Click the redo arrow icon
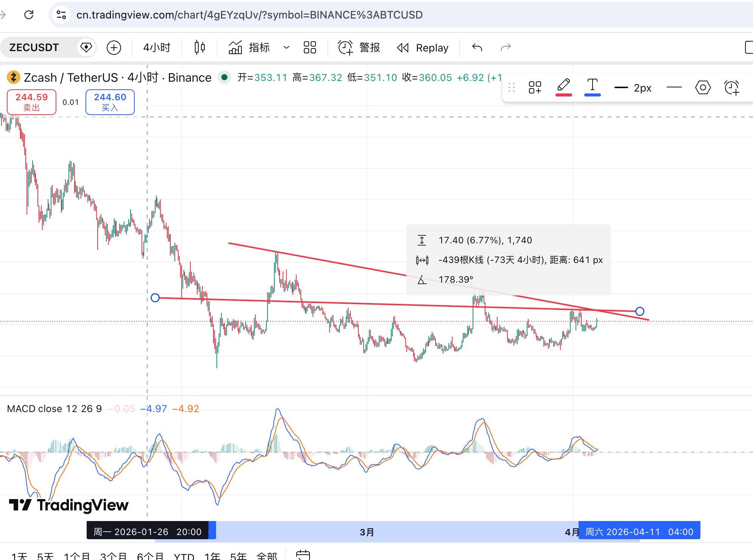Viewport: 753px width, 560px height. click(x=506, y=48)
